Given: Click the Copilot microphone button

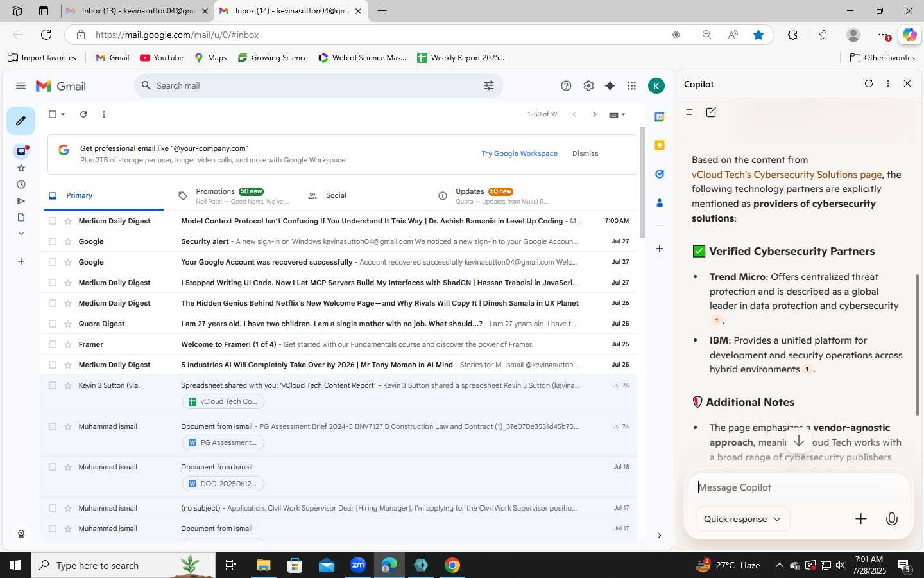Looking at the screenshot, I should click(x=891, y=519).
